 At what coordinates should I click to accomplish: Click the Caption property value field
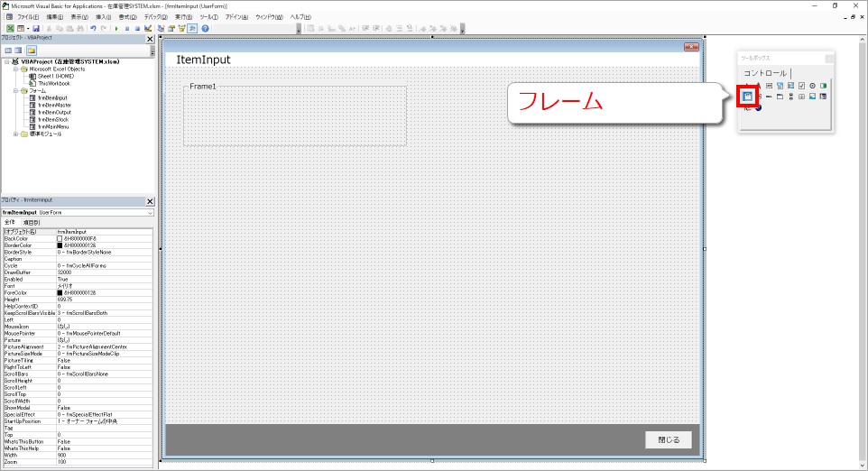click(x=104, y=259)
